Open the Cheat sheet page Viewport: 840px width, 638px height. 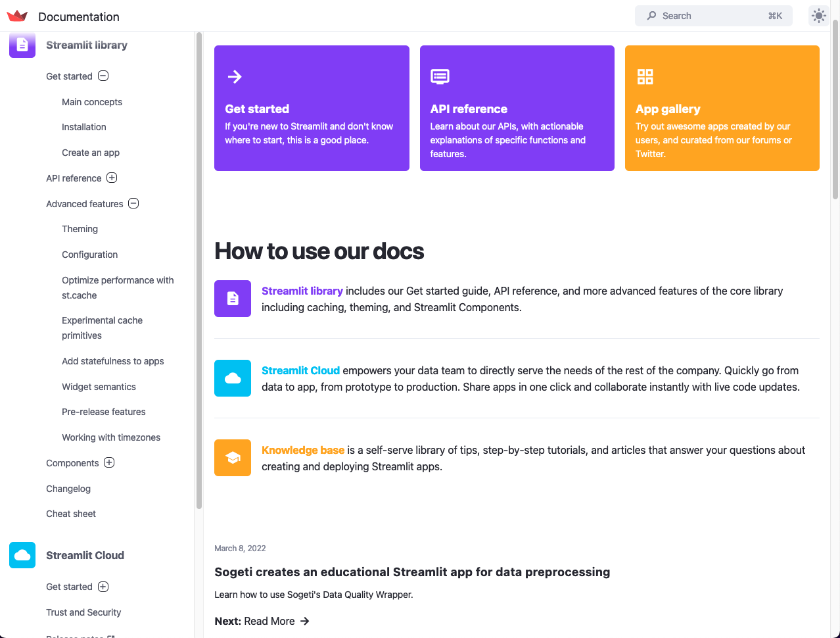coord(71,514)
